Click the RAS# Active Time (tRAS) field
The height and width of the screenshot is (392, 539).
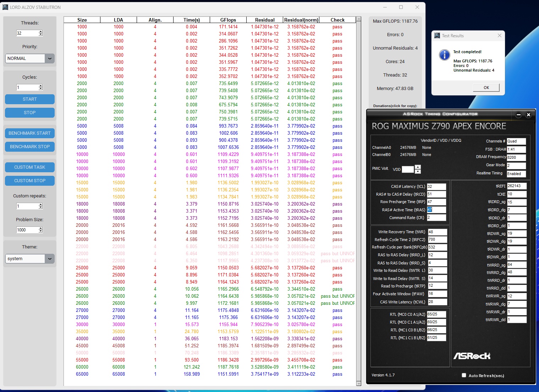436,210
